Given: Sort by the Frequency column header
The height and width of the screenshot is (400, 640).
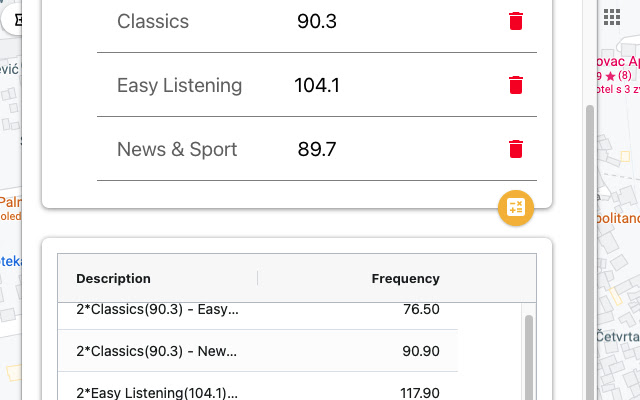Looking at the screenshot, I should (405, 278).
